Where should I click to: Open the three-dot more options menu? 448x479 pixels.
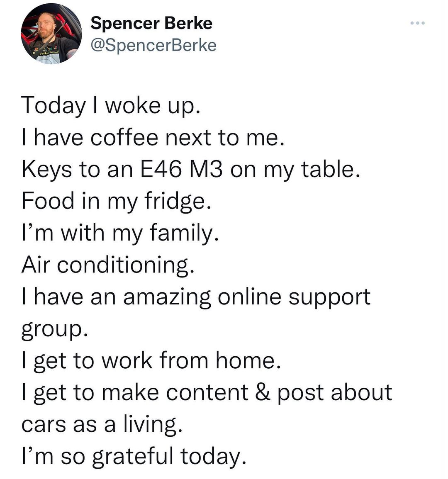[417, 23]
